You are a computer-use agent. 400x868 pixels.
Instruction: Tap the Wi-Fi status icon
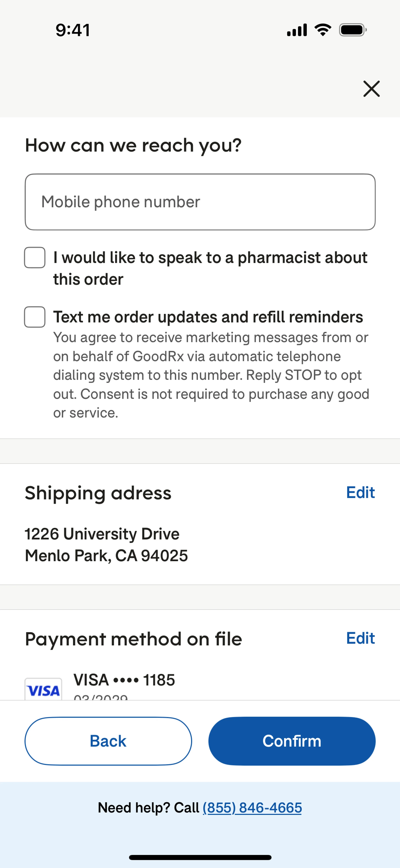tap(322, 30)
